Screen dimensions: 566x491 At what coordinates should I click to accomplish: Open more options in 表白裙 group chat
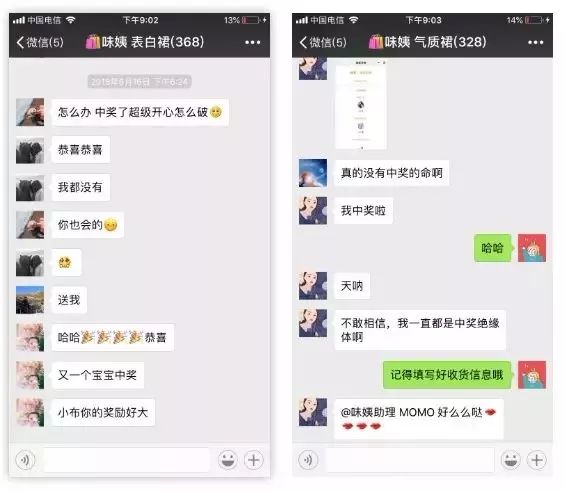pyautogui.click(x=252, y=43)
